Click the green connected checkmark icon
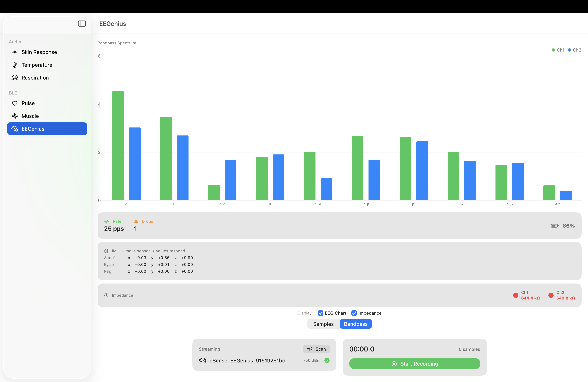588x382 pixels. pyautogui.click(x=327, y=361)
